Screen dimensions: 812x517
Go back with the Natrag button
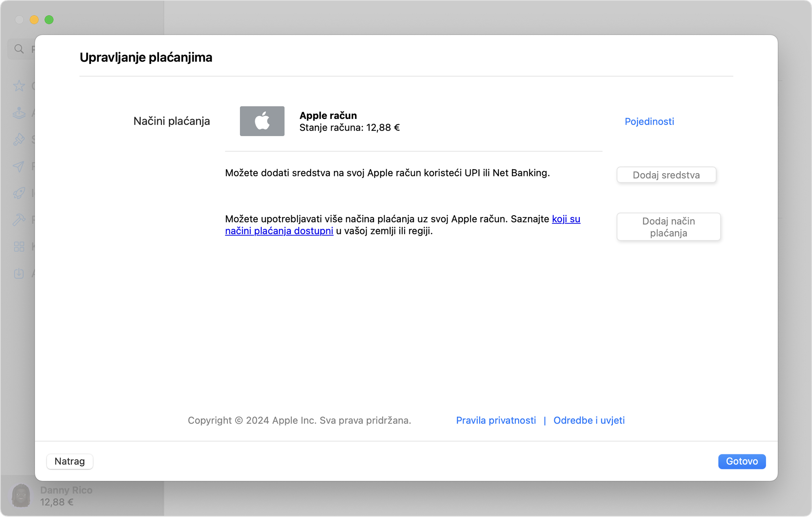tap(70, 461)
